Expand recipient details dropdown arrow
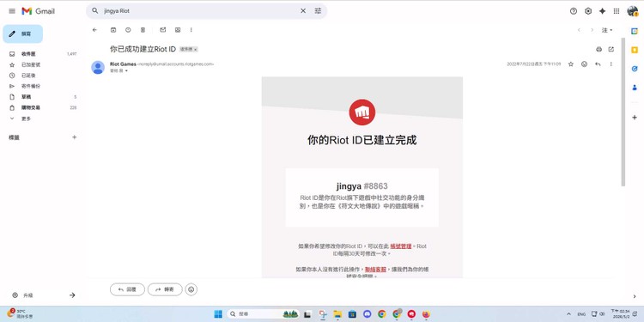The height and width of the screenshot is (322, 644). pos(126,70)
